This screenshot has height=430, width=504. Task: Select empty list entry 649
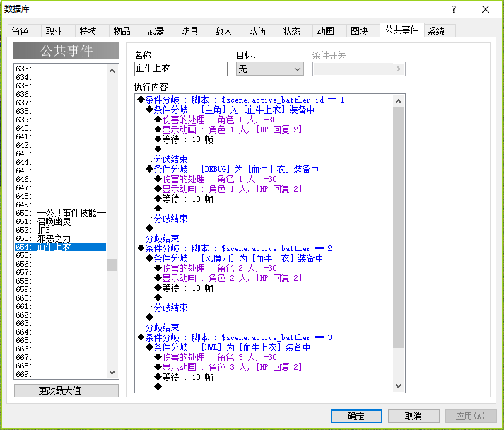pos(61,204)
